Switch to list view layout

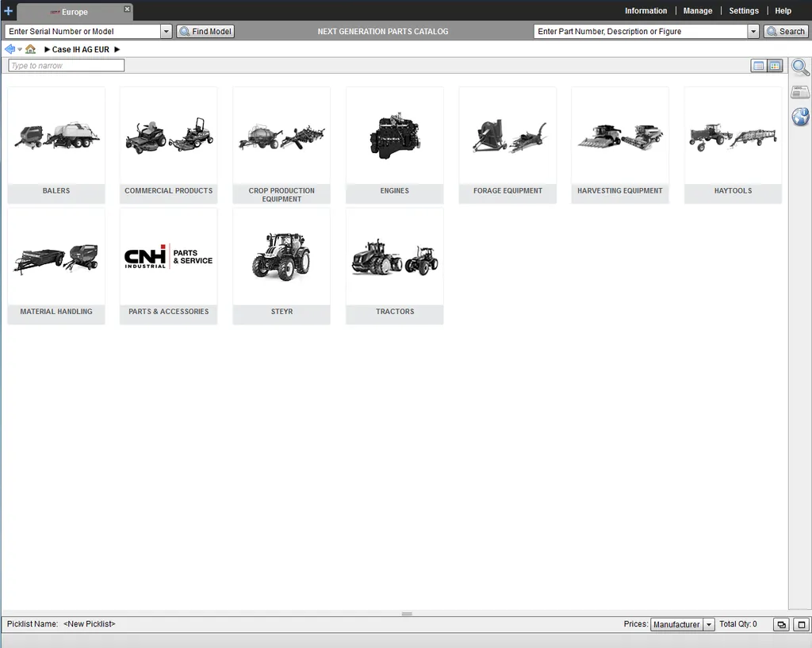(x=759, y=66)
